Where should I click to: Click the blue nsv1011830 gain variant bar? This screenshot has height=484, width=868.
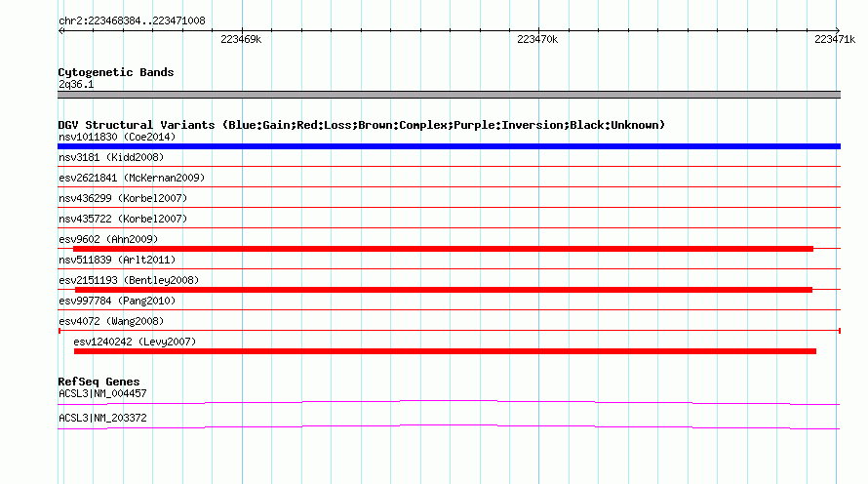click(x=449, y=146)
